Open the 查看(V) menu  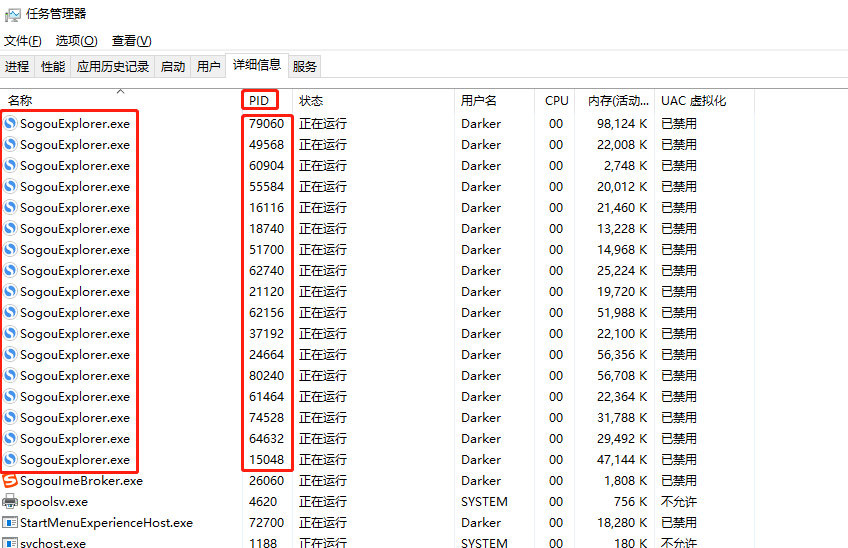pos(131,41)
